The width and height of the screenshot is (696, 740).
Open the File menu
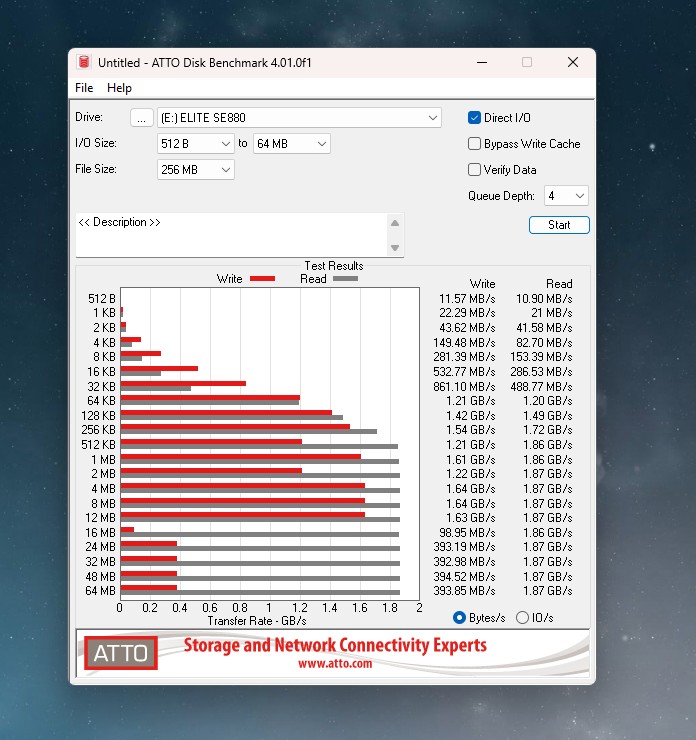[x=84, y=88]
